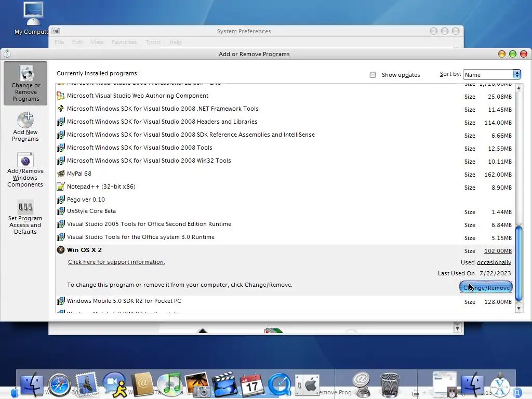This screenshot has height=399, width=532.
Task: Click the list scrollbar up arrow
Action: coord(518,88)
